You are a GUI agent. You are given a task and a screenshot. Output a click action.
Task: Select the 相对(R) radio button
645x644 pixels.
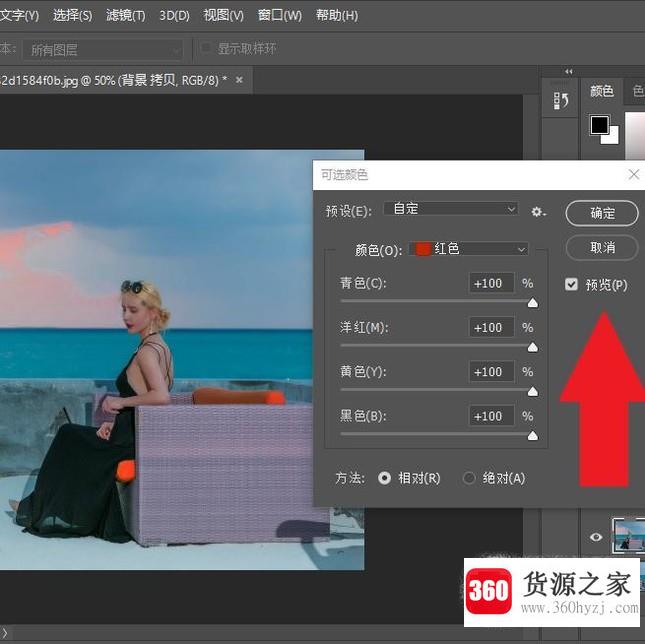click(x=384, y=478)
